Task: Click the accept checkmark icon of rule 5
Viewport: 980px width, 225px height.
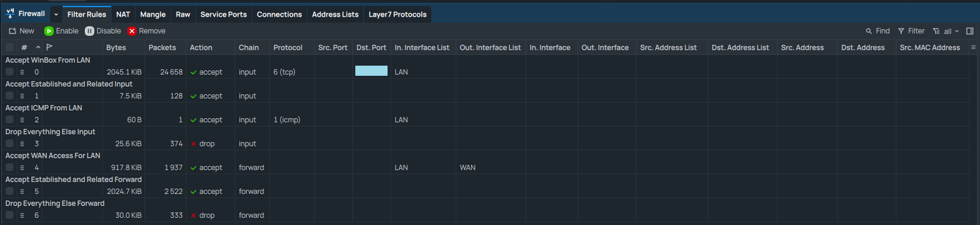Action: point(193,192)
